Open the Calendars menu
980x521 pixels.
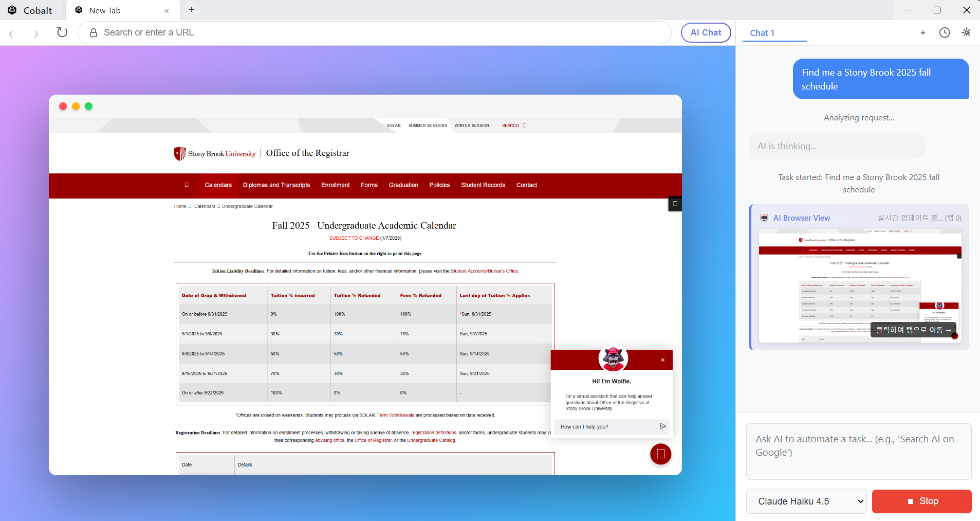(x=218, y=185)
